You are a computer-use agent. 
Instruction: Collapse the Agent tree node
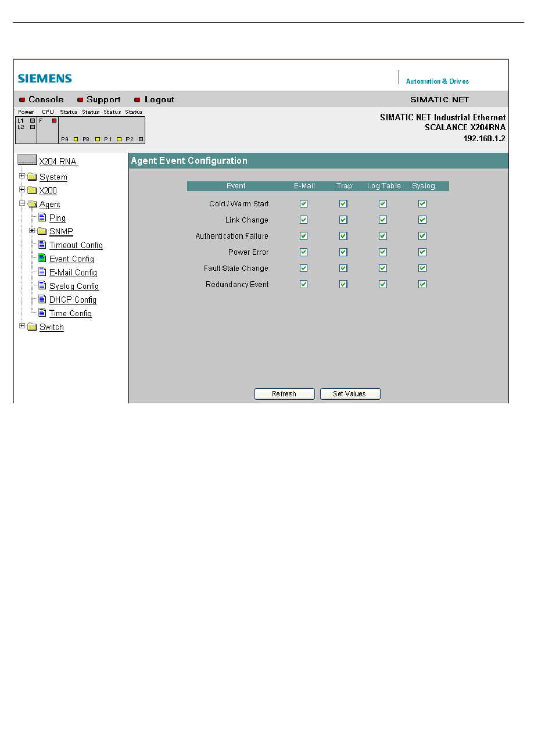(x=22, y=203)
